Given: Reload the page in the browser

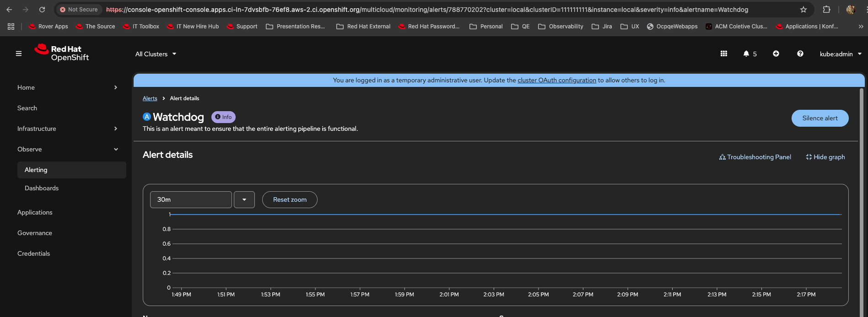Looking at the screenshot, I should coord(42,10).
